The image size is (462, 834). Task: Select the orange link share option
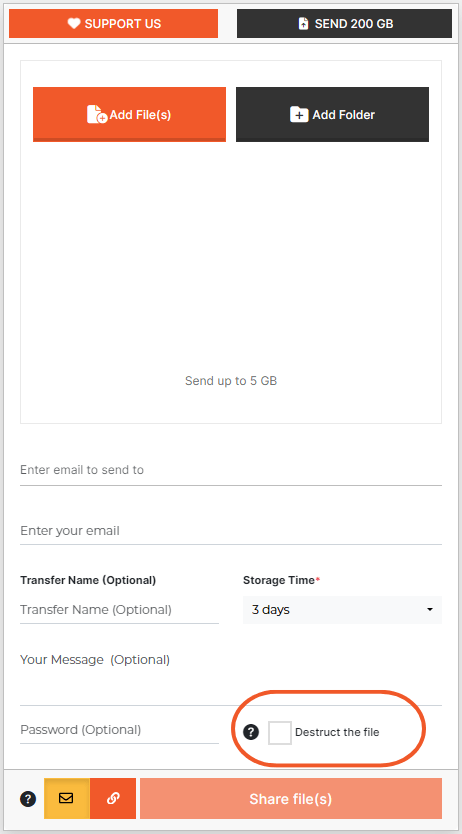(x=113, y=798)
